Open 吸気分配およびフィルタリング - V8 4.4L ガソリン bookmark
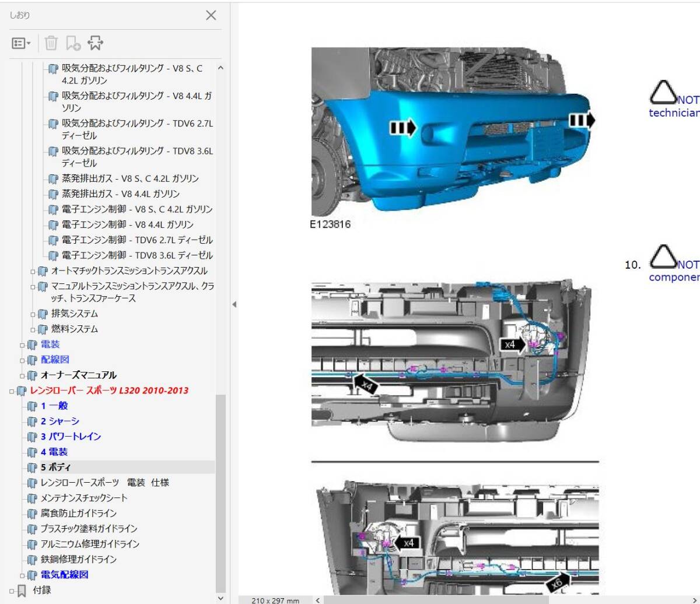This screenshot has height=604, width=700. 137,101
